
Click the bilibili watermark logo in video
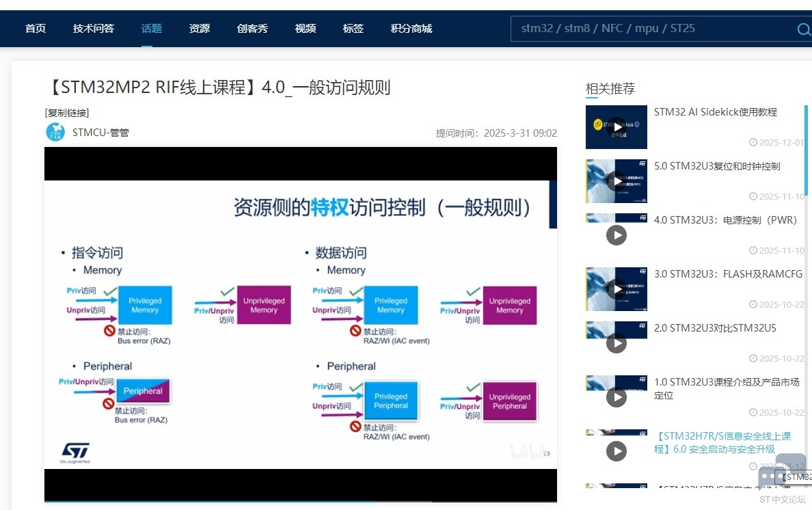tap(528, 451)
